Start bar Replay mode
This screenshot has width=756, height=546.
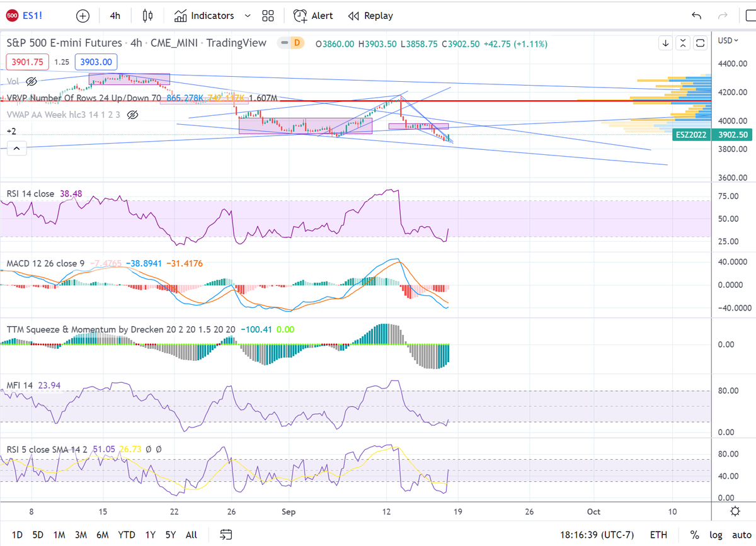pos(370,16)
